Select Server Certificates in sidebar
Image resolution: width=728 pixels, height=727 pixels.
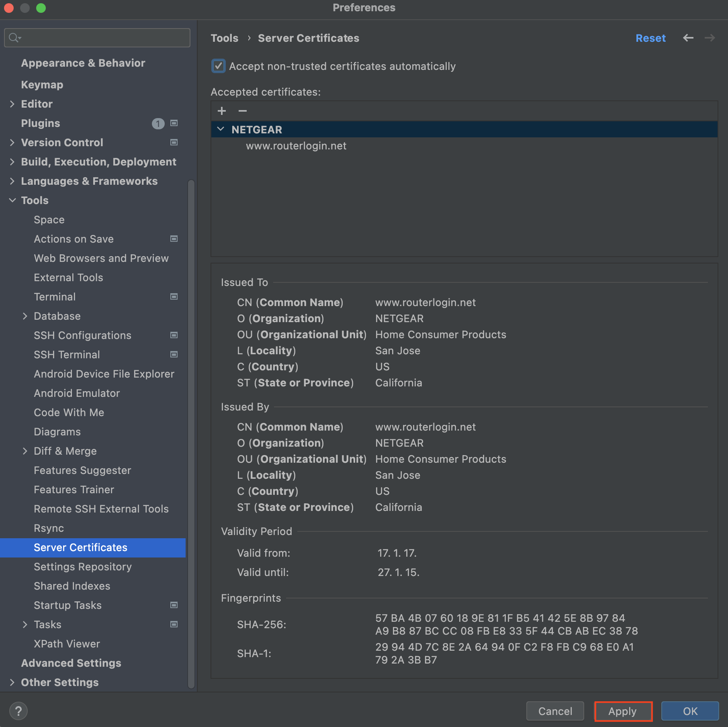(x=93, y=547)
